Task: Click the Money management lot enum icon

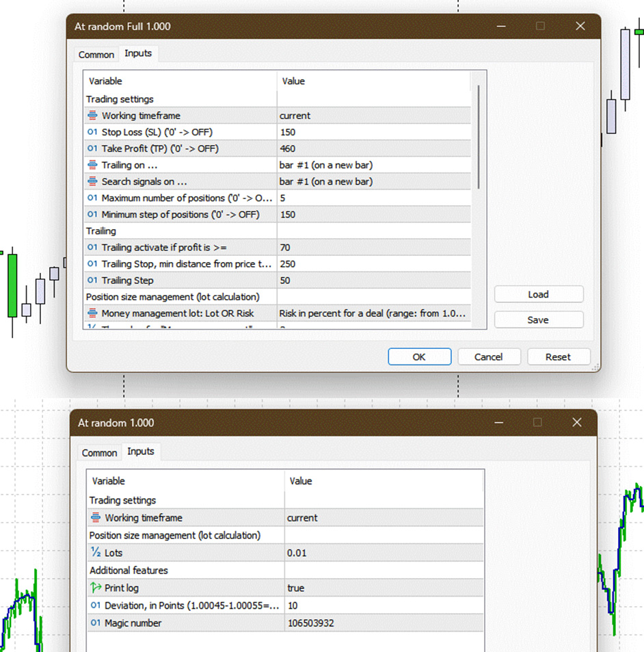Action: 93,313
